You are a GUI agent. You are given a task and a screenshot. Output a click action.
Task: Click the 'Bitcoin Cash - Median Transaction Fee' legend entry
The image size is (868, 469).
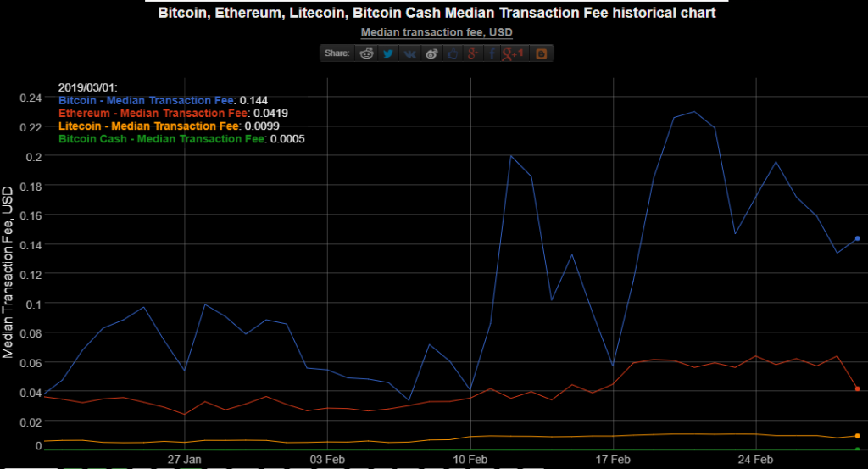point(162,138)
